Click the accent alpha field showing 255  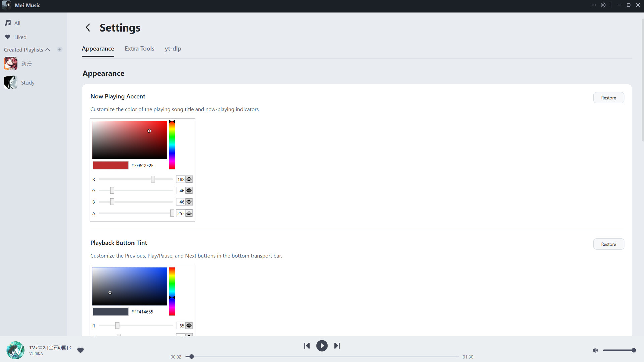click(x=181, y=213)
